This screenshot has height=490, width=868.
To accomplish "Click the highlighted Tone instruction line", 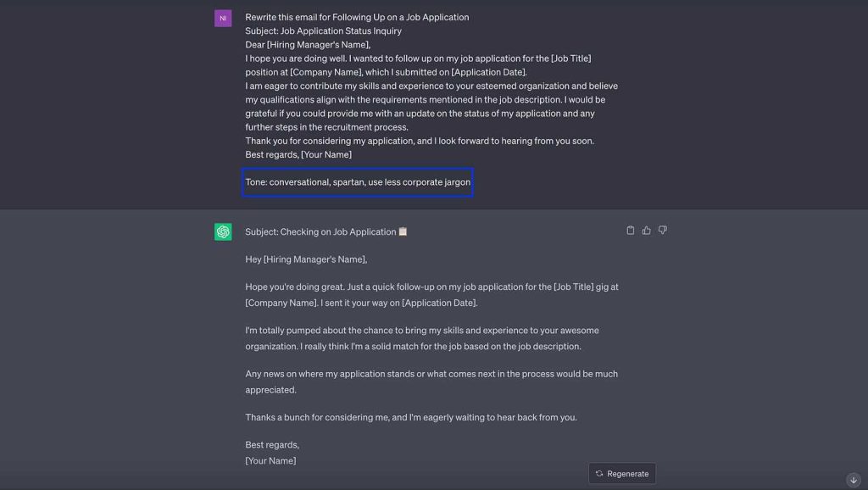I will coord(358,182).
